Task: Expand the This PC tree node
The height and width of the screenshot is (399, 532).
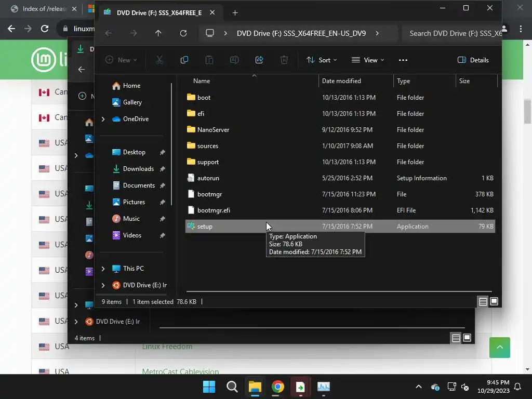Action: (x=103, y=269)
